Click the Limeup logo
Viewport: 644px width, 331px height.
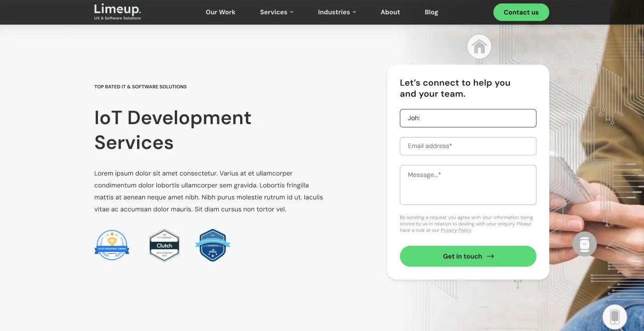(117, 12)
